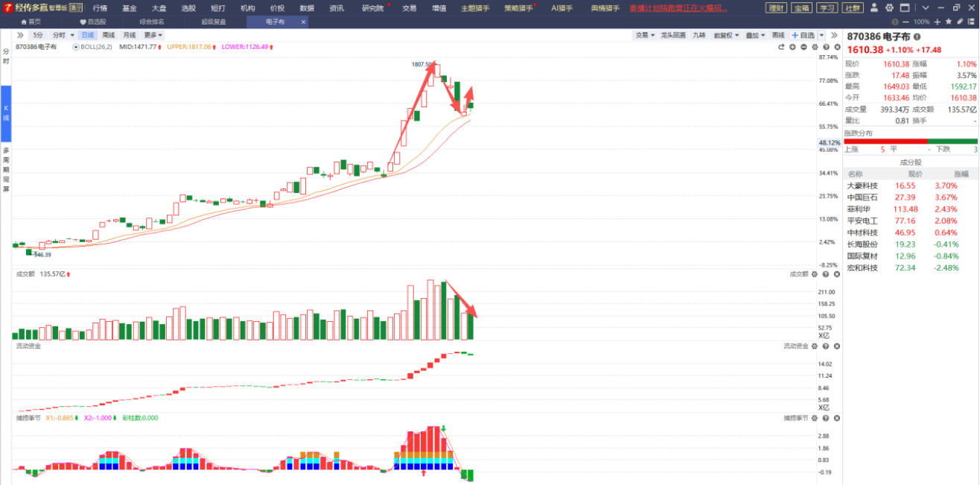Open the 主题猎手 menu
This screenshot has width=980, height=485.
[474, 8]
